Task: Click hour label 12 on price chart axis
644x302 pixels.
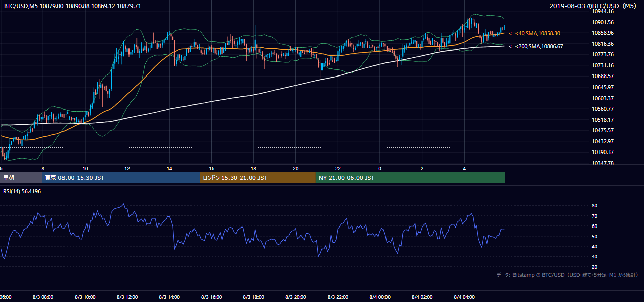Action: click(127, 169)
